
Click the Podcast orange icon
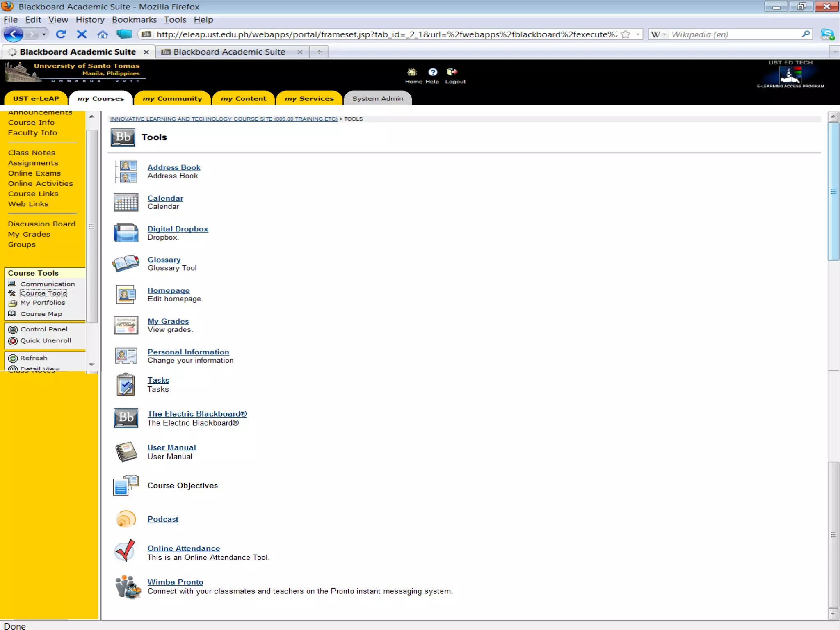(x=126, y=519)
